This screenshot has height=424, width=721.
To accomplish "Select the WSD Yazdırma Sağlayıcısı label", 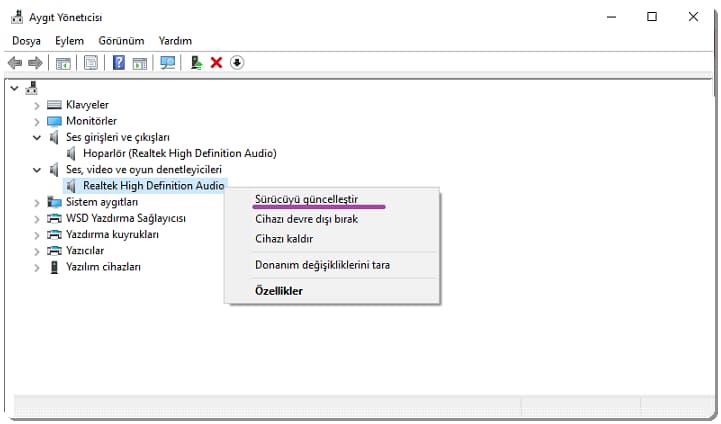I will point(126,218).
